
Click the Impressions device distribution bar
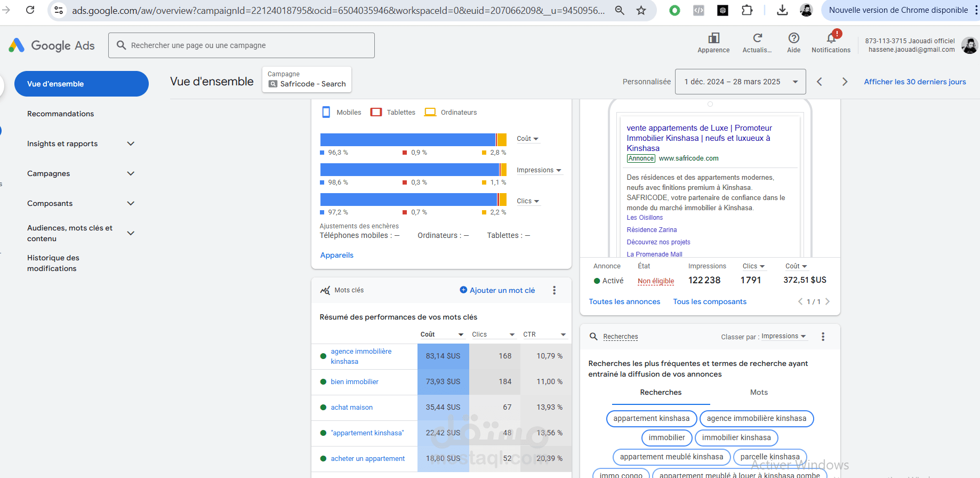tap(413, 170)
